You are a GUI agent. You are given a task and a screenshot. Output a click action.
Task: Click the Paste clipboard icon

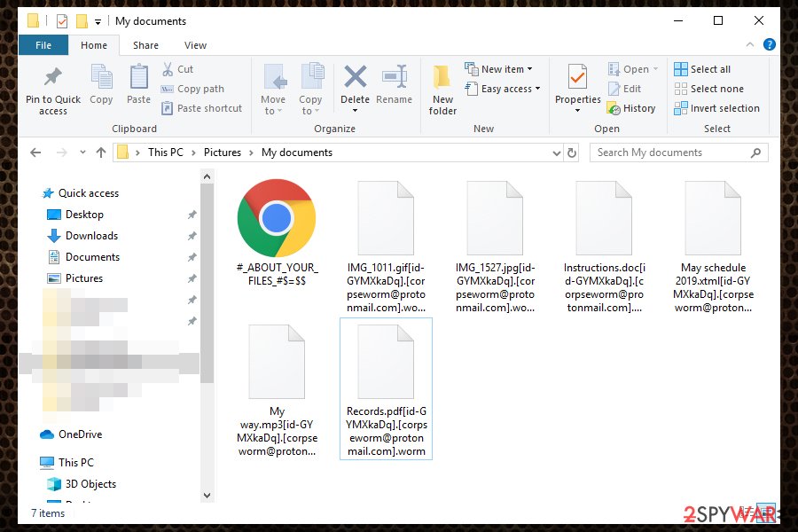pos(138,85)
